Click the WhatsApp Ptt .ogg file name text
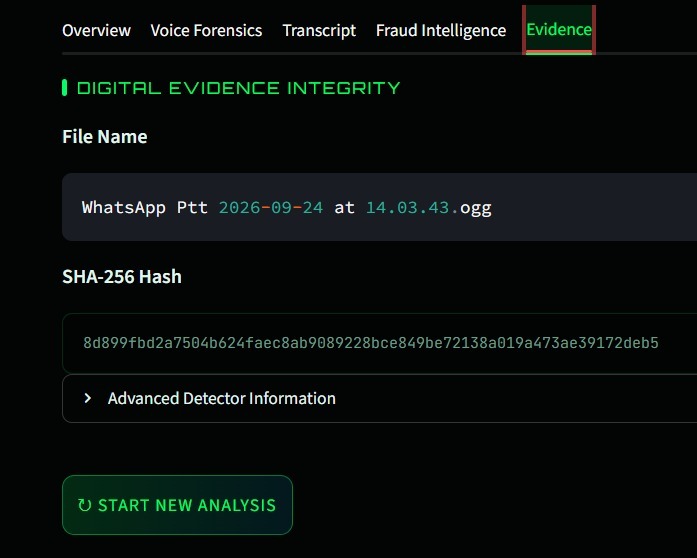Screen dimensions: 697x558 287,208
